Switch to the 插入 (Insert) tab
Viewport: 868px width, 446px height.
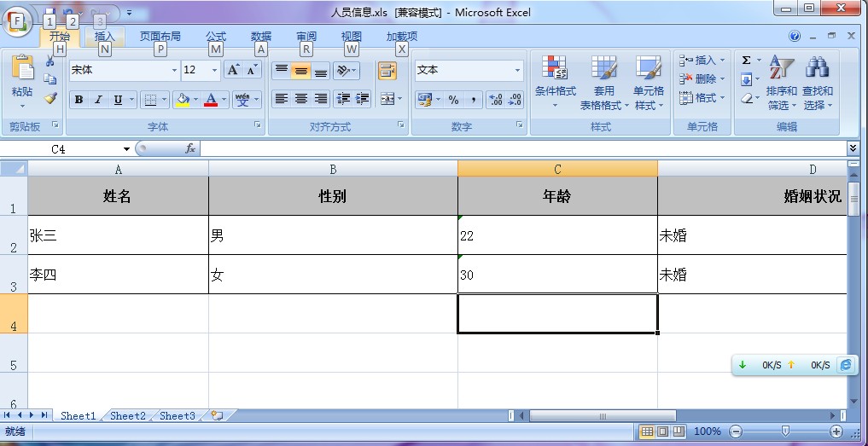pyautogui.click(x=105, y=37)
